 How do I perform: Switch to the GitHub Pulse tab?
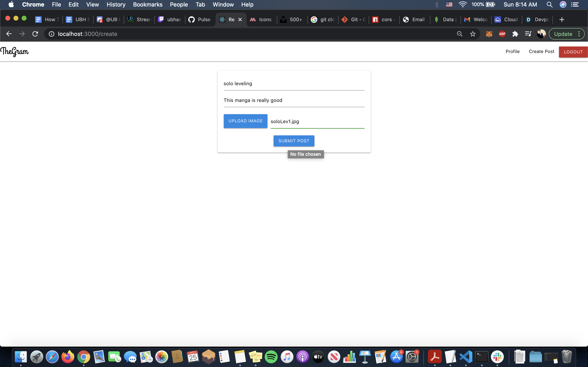click(x=200, y=19)
